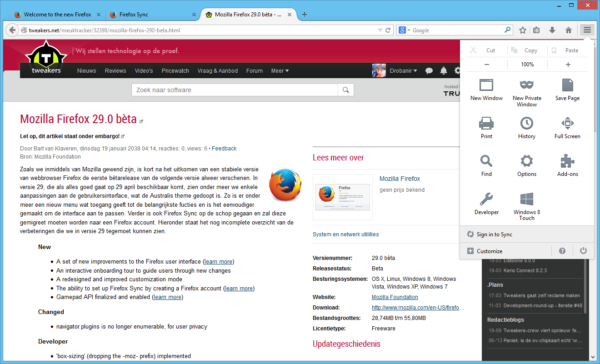Click the hamburger menu button
600x364 pixels.
tap(587, 30)
